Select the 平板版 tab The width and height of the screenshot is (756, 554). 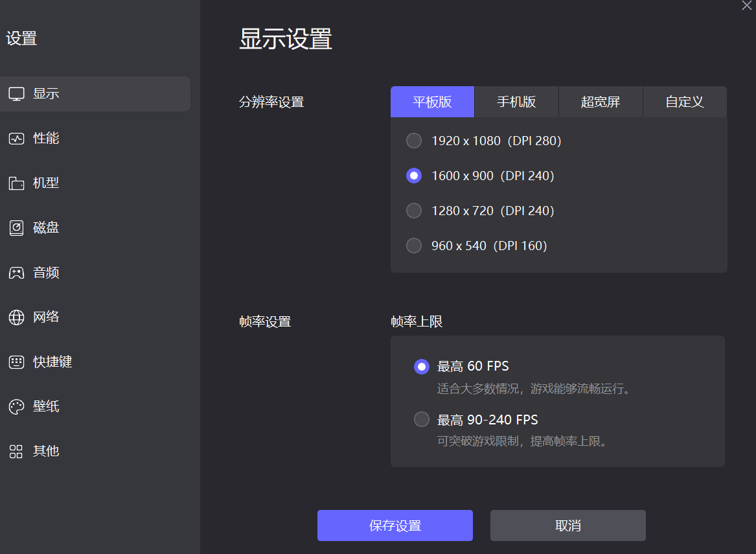pos(432,102)
